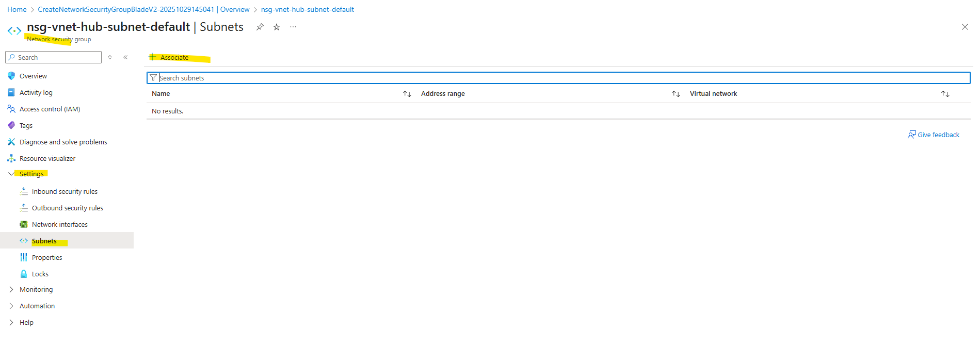Collapse the sidebar with double chevron
Image resolution: width=980 pixels, height=348 pixels.
coord(125,57)
